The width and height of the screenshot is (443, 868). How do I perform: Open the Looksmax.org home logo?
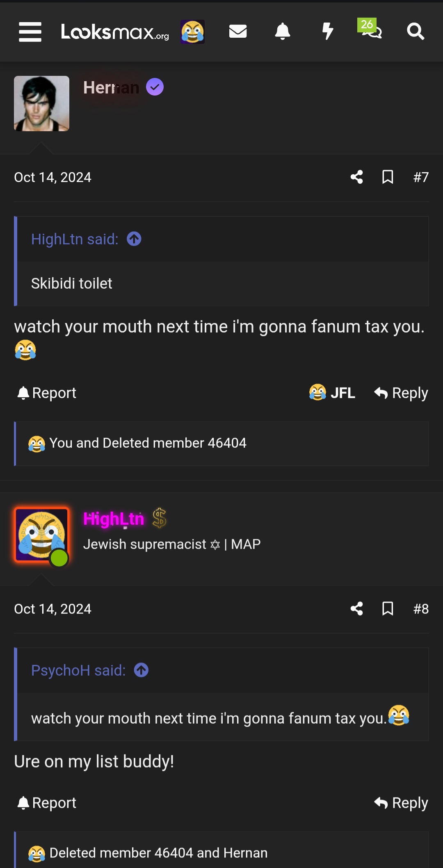tap(114, 33)
